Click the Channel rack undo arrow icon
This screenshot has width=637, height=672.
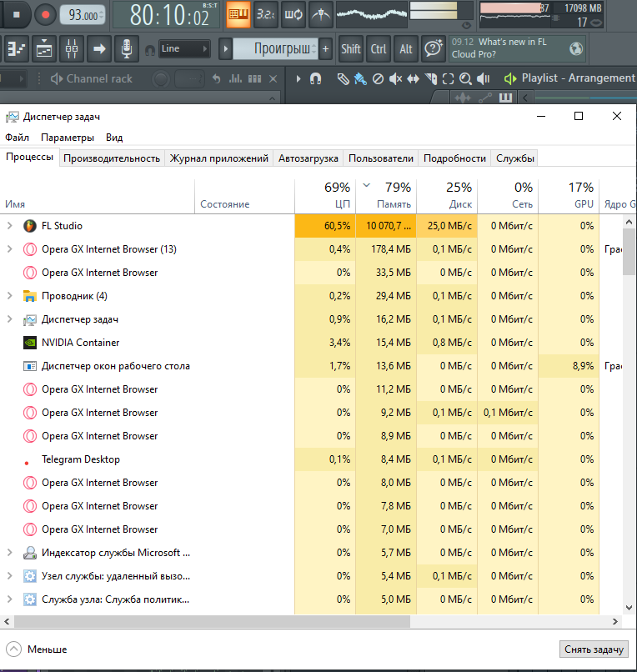click(x=217, y=79)
